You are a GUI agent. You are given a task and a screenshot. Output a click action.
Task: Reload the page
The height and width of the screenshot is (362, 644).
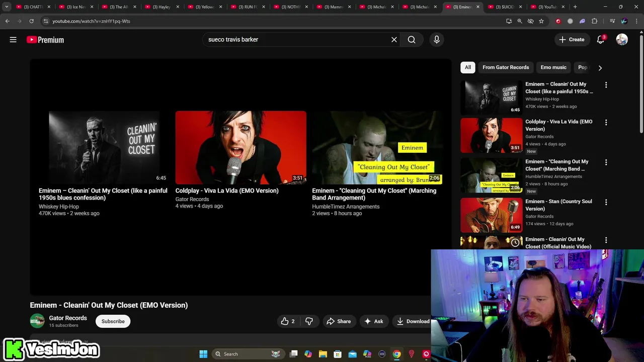[31, 21]
